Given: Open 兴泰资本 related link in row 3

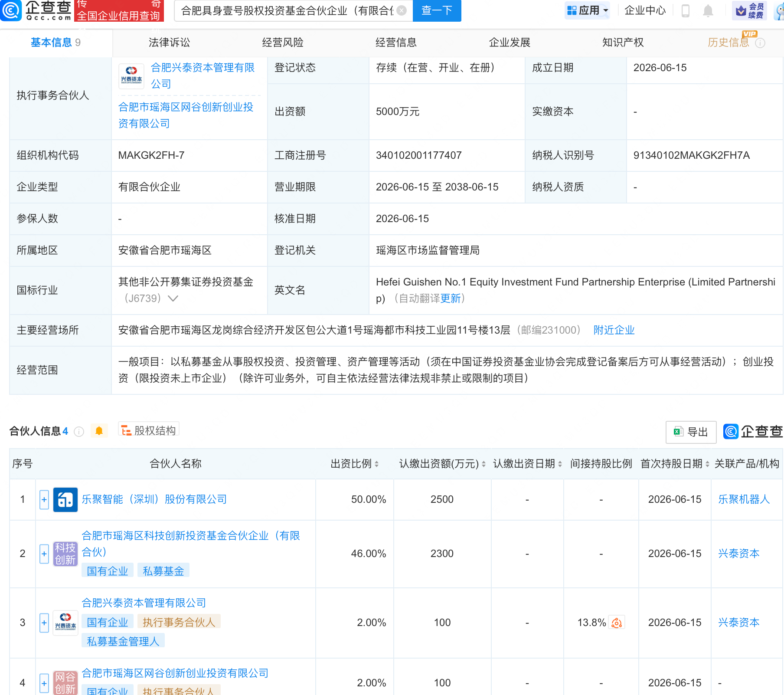Looking at the screenshot, I should [x=739, y=623].
